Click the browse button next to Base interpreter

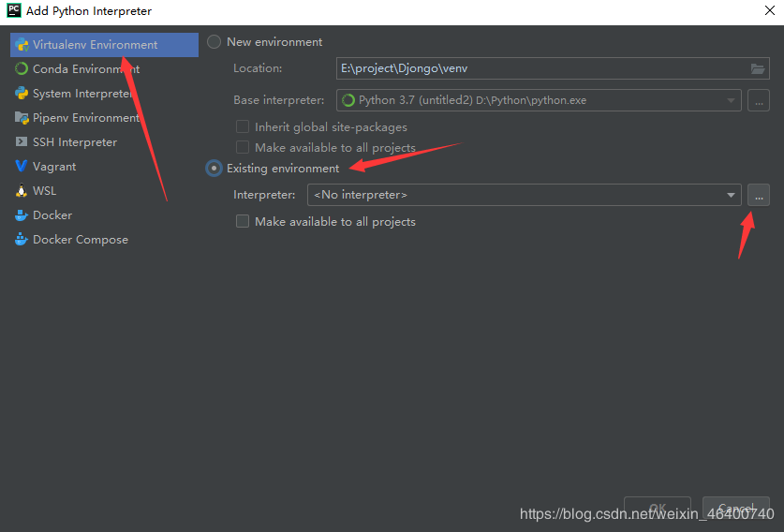point(759,100)
